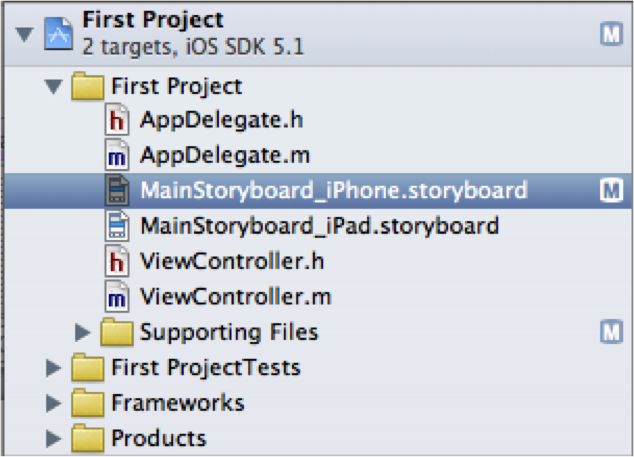The image size is (634, 457).
Task: Click the modified badge beside Supporting Files
Action: (x=610, y=331)
